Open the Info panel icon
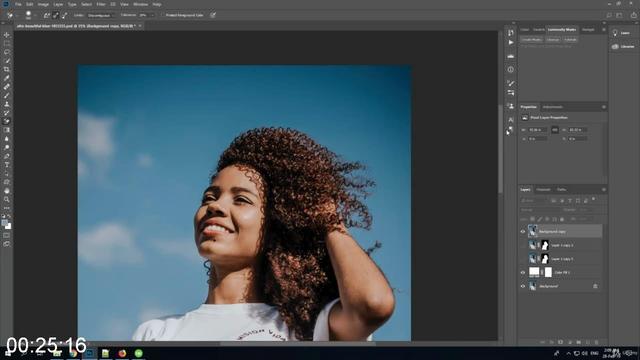 [511, 70]
